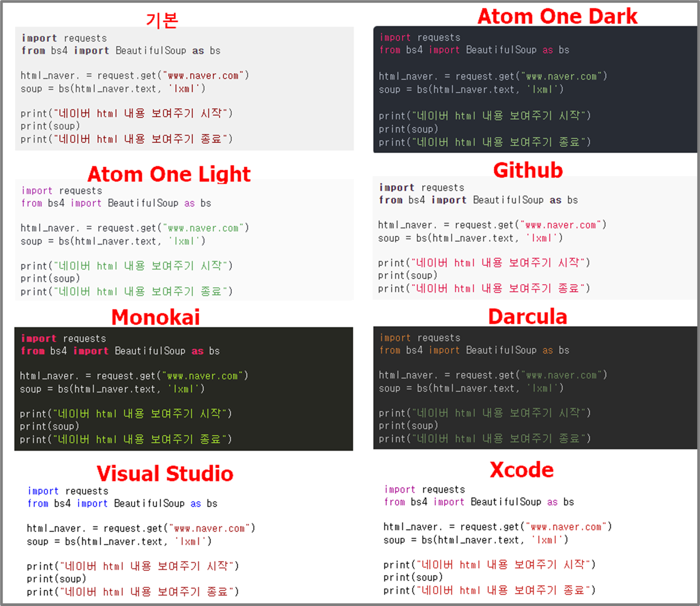Viewport: 700px width, 606px height.
Task: Select 'html_naver. = request.get' line in Darcula sample
Action: (493, 375)
